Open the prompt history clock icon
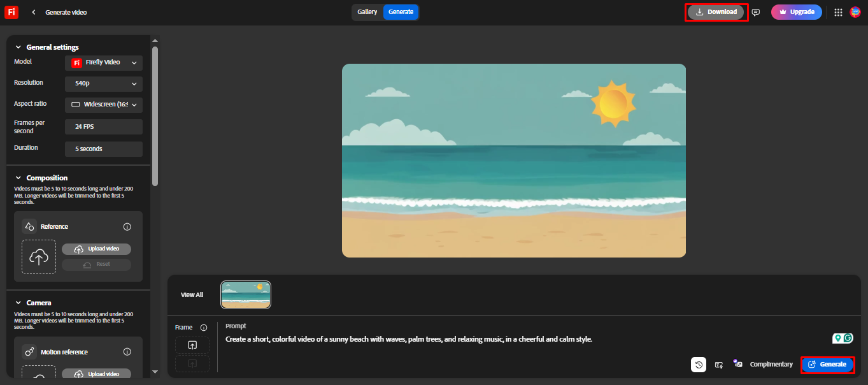Viewport: 868px width, 385px height. coord(699,364)
